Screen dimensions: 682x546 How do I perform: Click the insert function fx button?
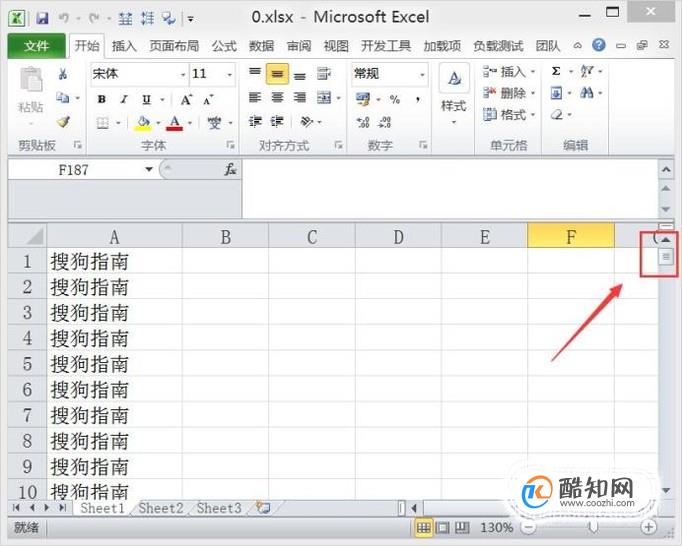[x=230, y=169]
